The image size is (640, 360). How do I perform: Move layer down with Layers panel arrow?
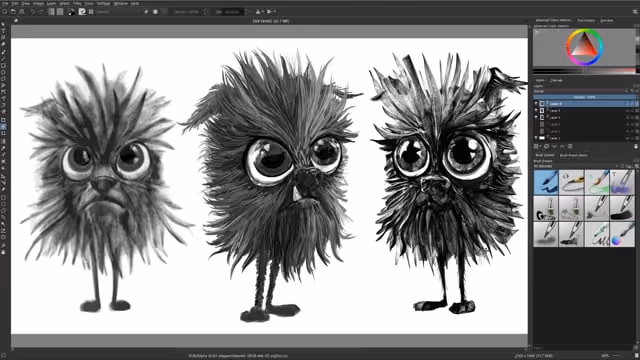click(x=554, y=146)
